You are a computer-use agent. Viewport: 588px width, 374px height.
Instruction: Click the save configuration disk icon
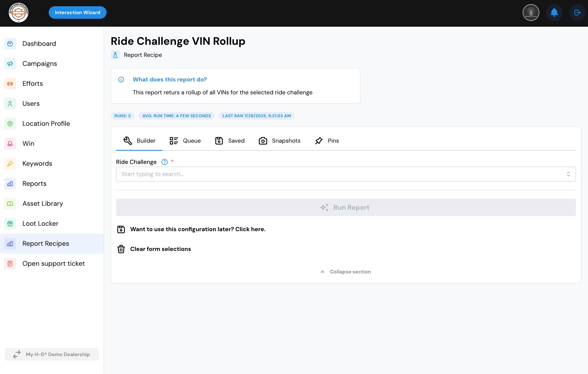pos(121,229)
